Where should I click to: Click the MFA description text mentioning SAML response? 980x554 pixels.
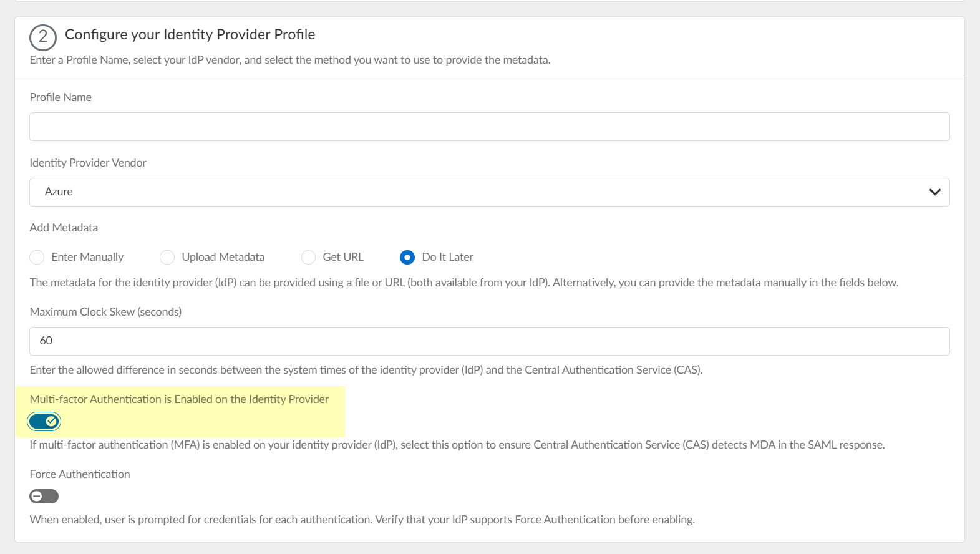457,445
